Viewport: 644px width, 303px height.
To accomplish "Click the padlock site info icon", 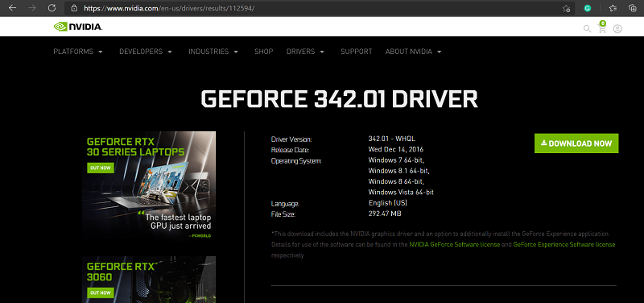I will (74, 8).
